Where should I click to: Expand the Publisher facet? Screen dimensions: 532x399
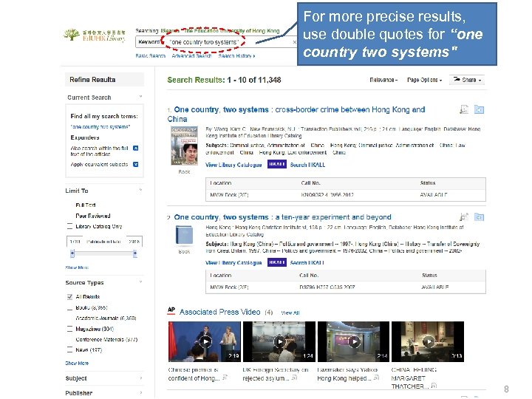[x=140, y=393]
